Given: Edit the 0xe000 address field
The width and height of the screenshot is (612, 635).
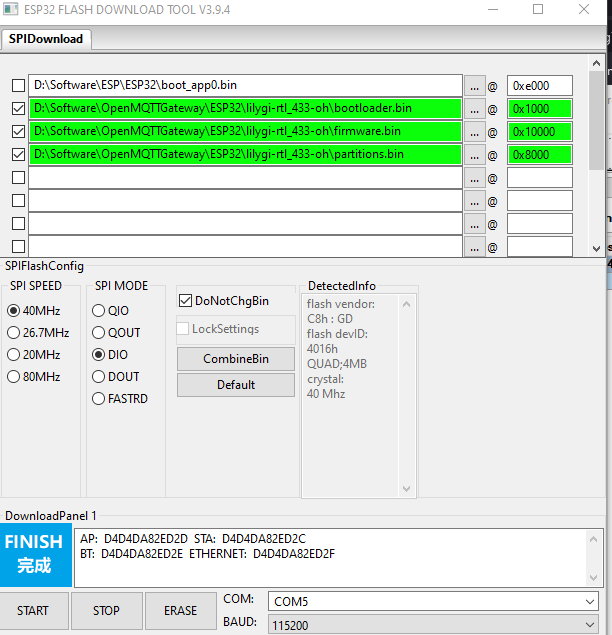Looking at the screenshot, I should (539, 86).
